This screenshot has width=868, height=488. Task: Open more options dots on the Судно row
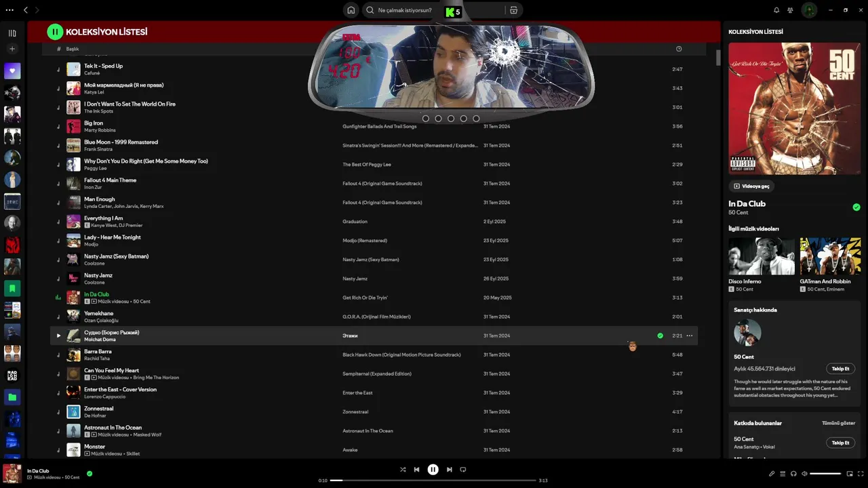click(690, 335)
